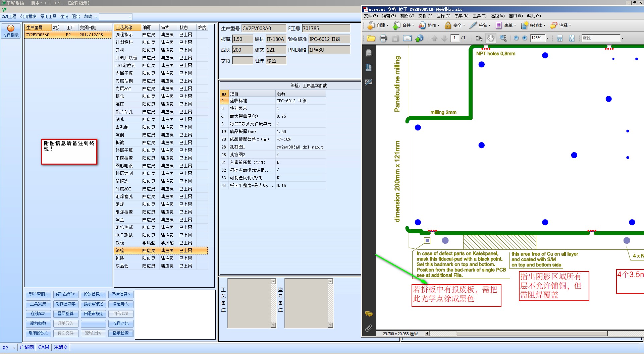Viewport: 644px width, 354px height.
Task: Open the CAM工程 menu
Action: coord(9,17)
